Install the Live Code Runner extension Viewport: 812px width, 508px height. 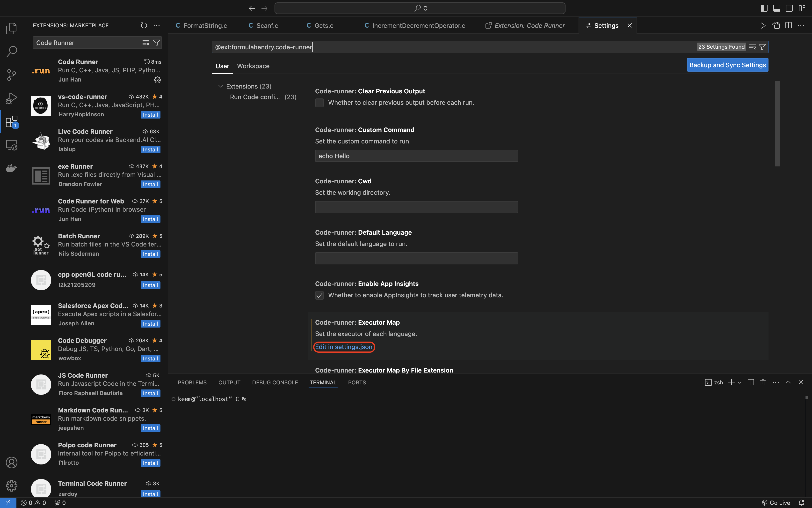(x=150, y=150)
